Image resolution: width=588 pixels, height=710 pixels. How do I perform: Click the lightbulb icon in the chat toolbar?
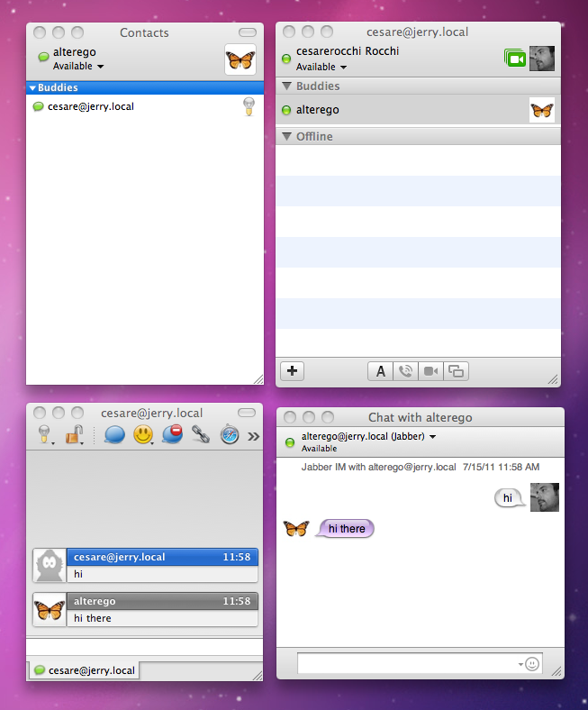44,434
